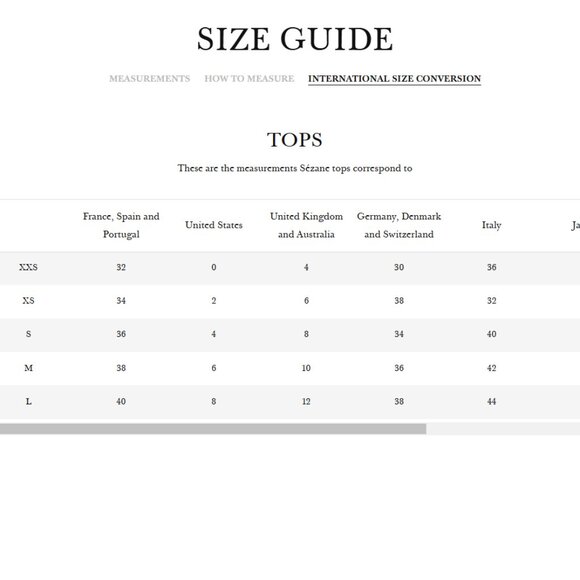Image resolution: width=580 pixels, height=580 pixels.
Task: Click United States value 2 in XS row
Action: (214, 300)
